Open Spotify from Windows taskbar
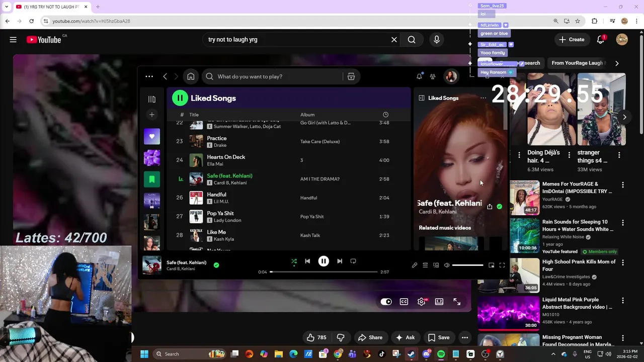This screenshot has height=362, width=644. pos(441,354)
